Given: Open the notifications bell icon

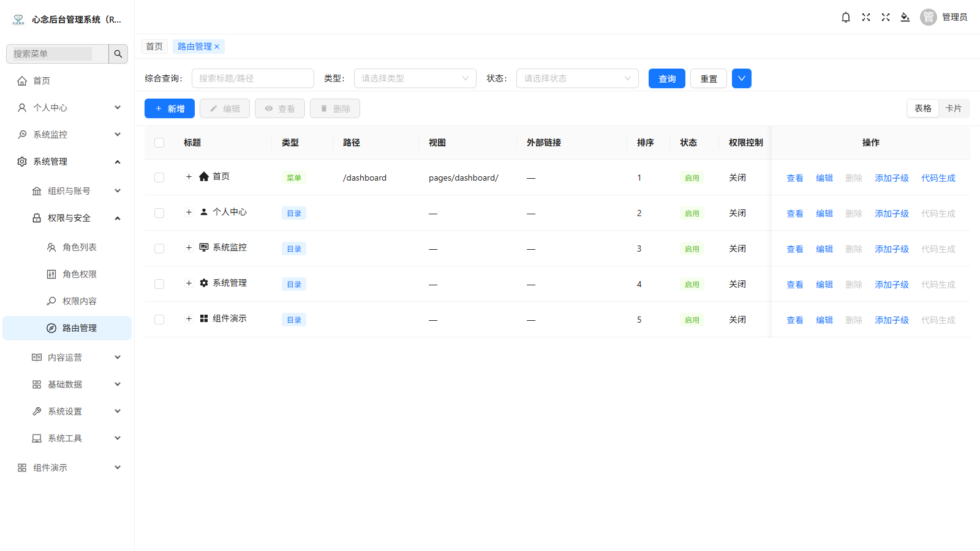Looking at the screenshot, I should (846, 17).
